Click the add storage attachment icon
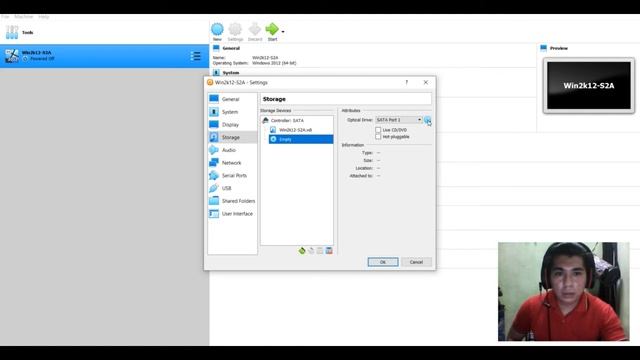640x360 pixels. pos(320,251)
